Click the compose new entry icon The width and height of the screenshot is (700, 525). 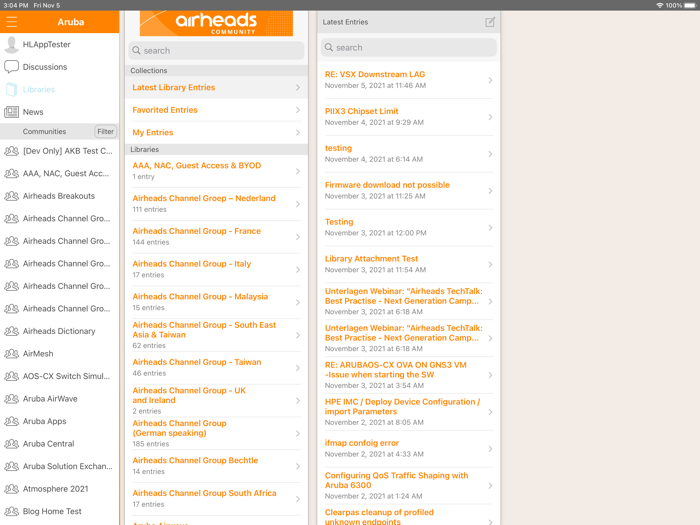[x=490, y=22]
